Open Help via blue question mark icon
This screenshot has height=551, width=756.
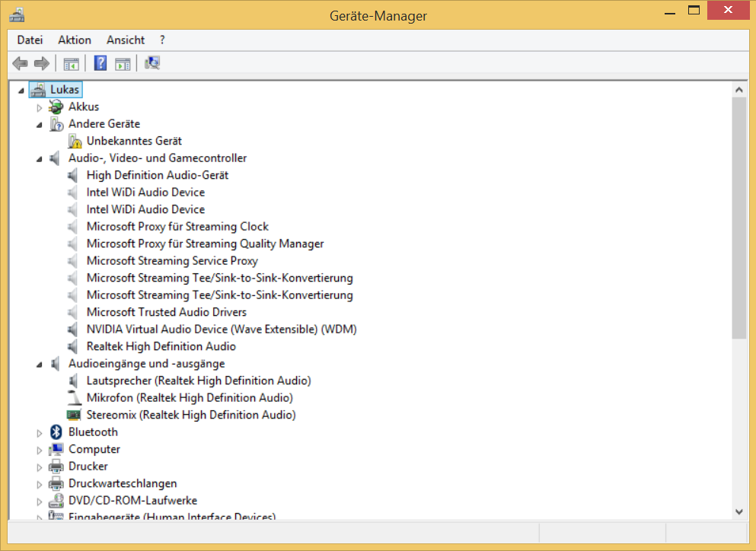(x=100, y=63)
